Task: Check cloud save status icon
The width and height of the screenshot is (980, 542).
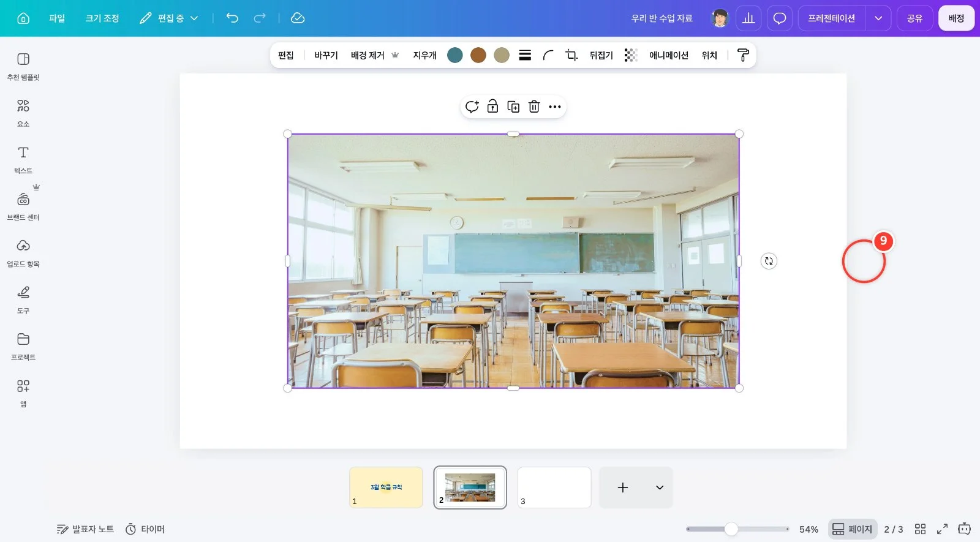Action: tap(298, 18)
